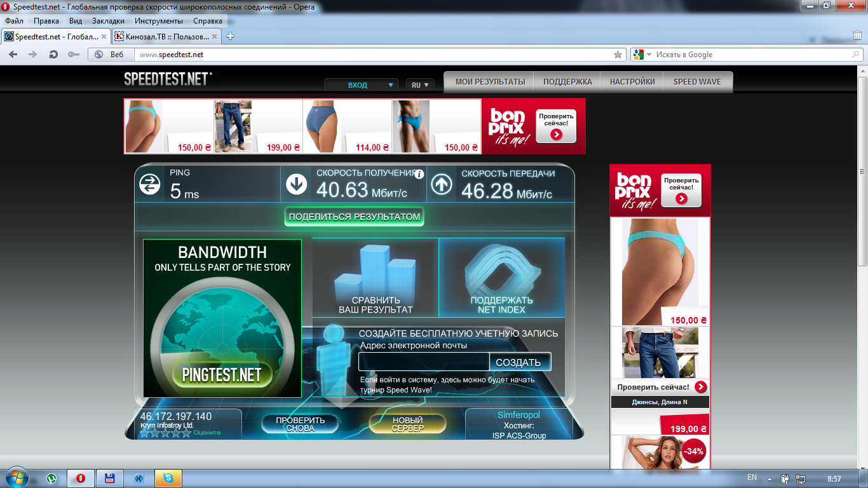Click СРАВНИТЬ ВАШ РЕЗУЛЬТАТ tile

[376, 278]
